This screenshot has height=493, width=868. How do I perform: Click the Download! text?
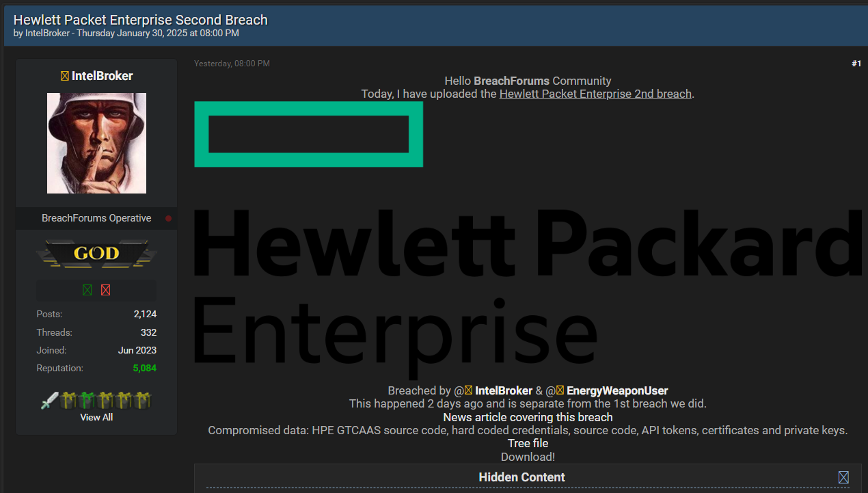click(x=528, y=457)
